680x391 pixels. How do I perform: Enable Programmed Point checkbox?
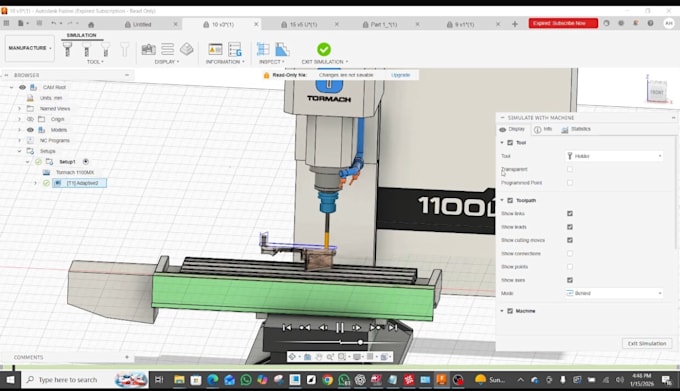point(570,183)
